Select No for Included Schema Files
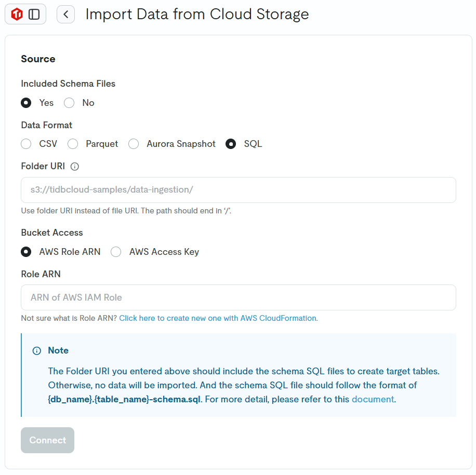Image resolution: width=476 pixels, height=475 pixels. click(69, 103)
